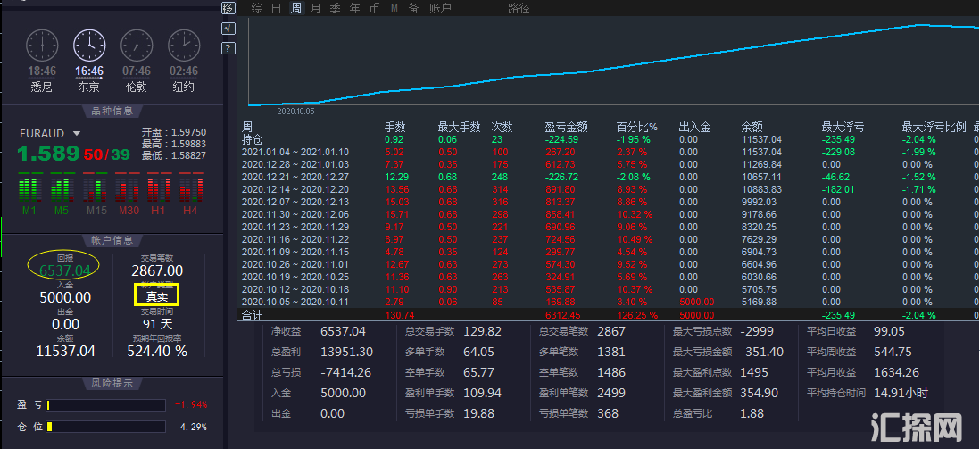Click the H4 timeframe signal bars
The height and width of the screenshot is (449, 980).
tap(190, 188)
